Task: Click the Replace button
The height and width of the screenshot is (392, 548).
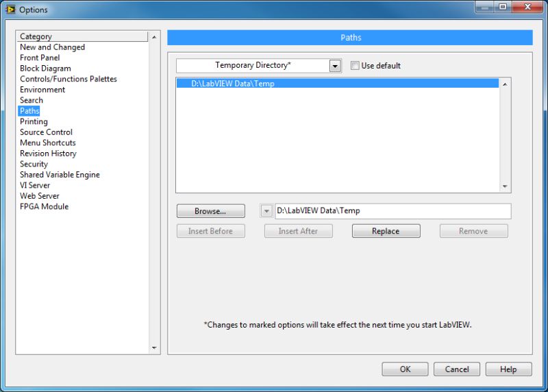Action: (x=386, y=231)
